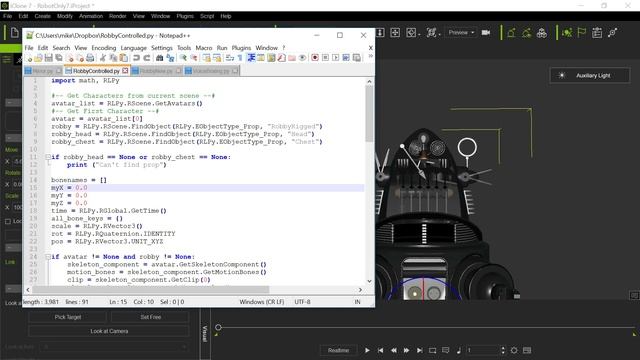Click the Stop Recording macro icon
The height and width of the screenshot is (360, 640).
(x=325, y=58)
